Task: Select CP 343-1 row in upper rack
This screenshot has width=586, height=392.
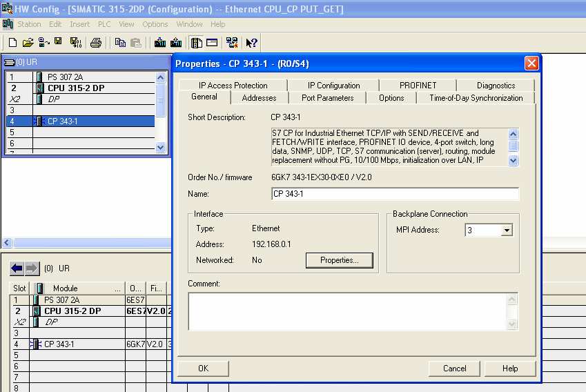Action: (x=81, y=121)
